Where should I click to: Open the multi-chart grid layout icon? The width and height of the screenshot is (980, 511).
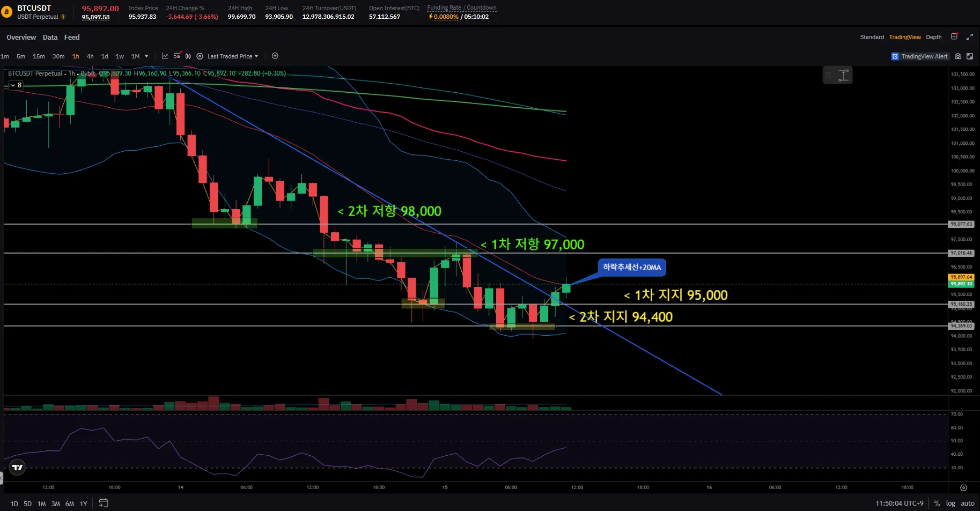click(954, 37)
